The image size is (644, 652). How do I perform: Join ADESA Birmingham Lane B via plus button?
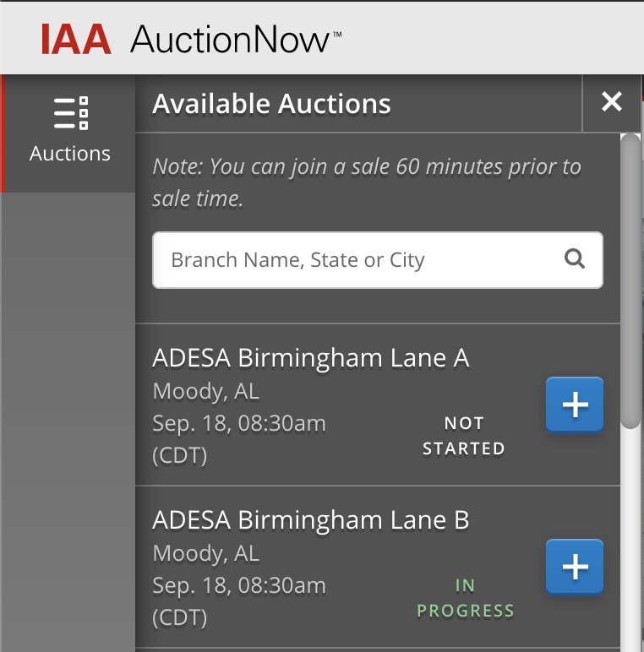575,567
